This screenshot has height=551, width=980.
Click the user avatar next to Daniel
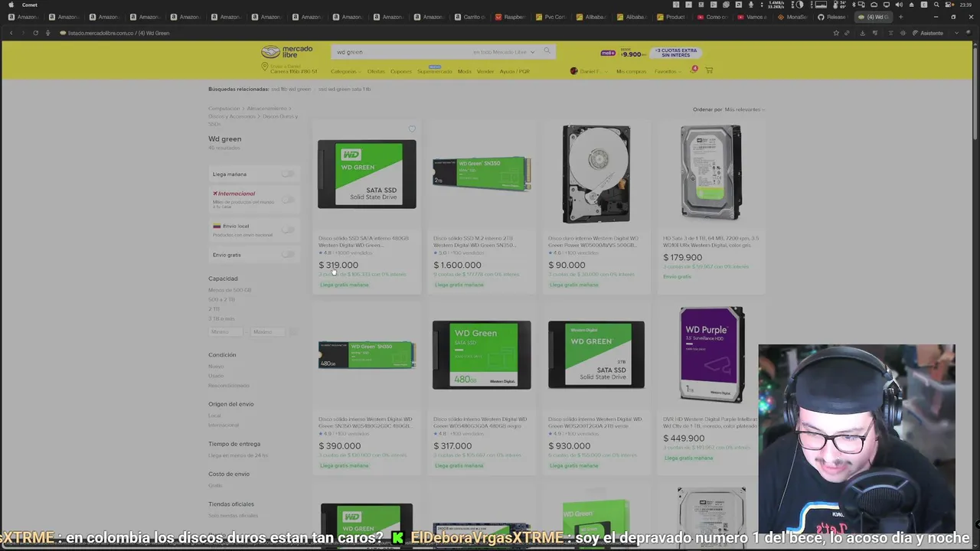pyautogui.click(x=573, y=71)
